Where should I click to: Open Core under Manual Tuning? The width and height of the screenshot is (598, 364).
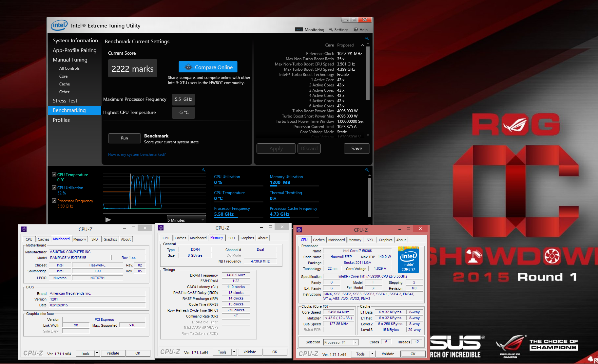coord(64,76)
